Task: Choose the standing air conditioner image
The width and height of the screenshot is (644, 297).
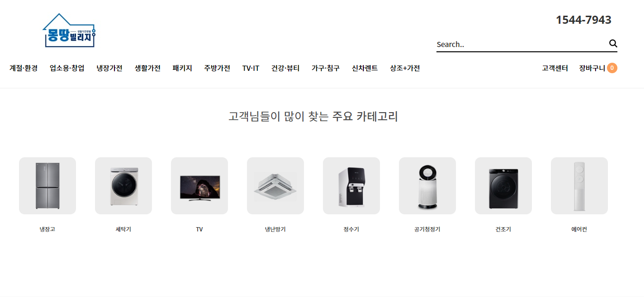Action: click(x=579, y=186)
